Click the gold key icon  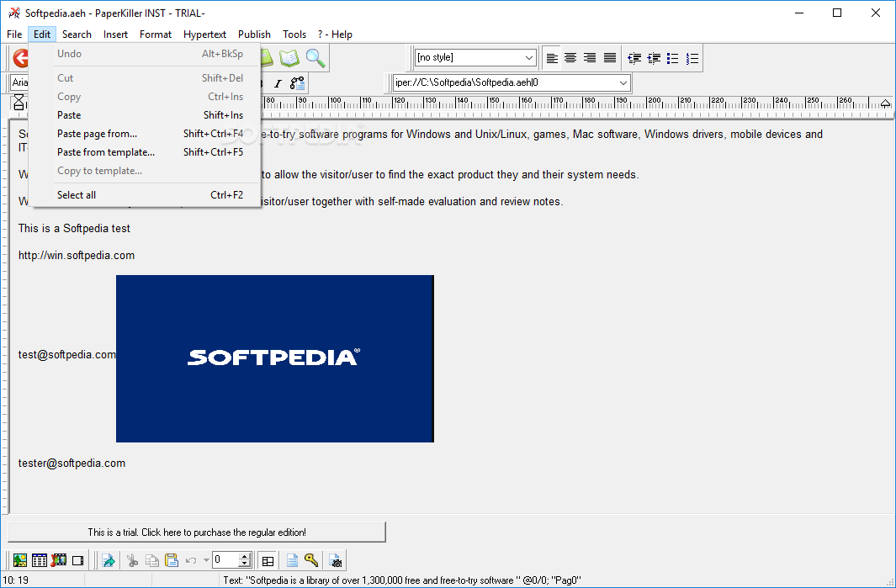[x=310, y=560]
